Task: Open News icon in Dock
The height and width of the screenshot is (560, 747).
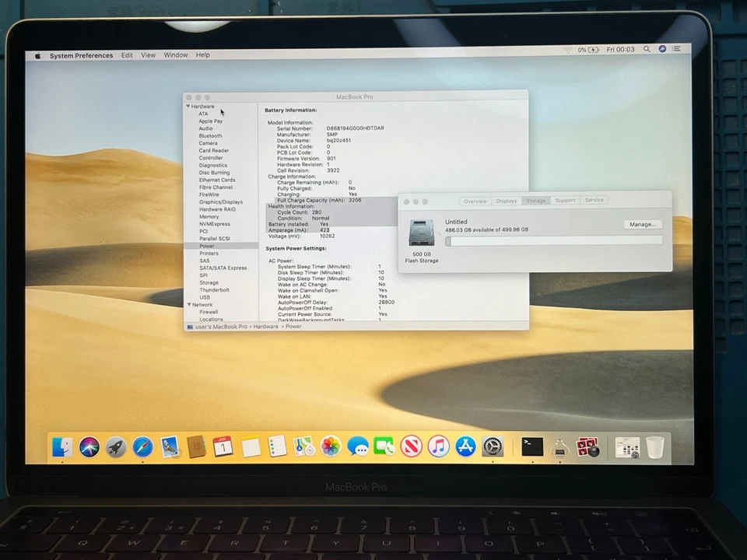Action: point(411,446)
